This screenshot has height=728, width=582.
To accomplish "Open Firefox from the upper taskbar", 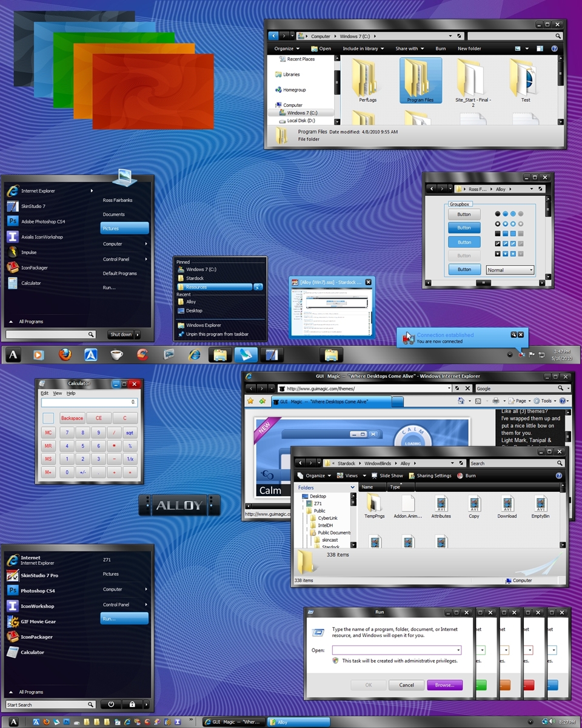I will (65, 355).
